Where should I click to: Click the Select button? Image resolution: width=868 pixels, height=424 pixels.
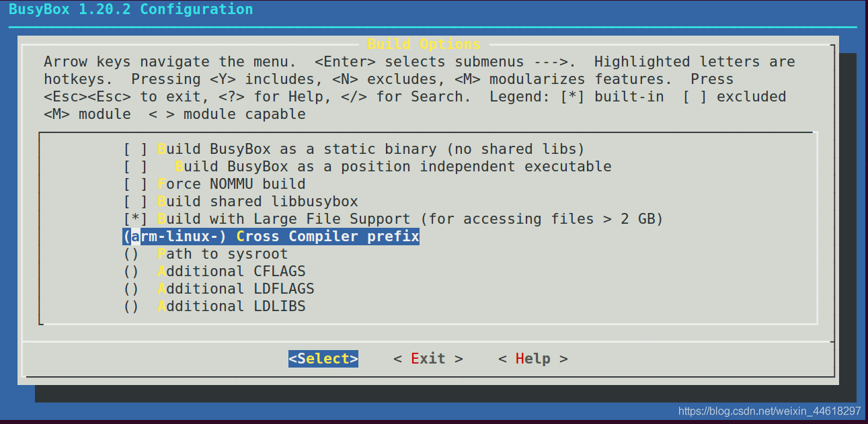coord(323,359)
